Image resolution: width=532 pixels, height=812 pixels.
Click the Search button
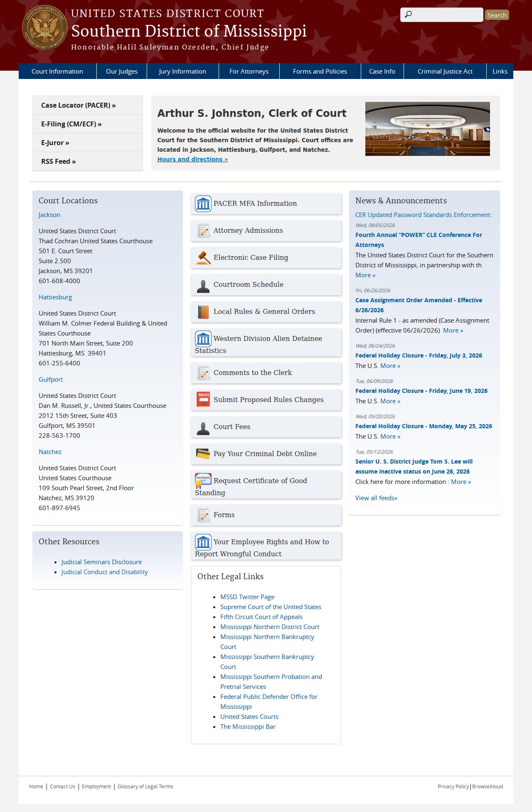(x=497, y=15)
